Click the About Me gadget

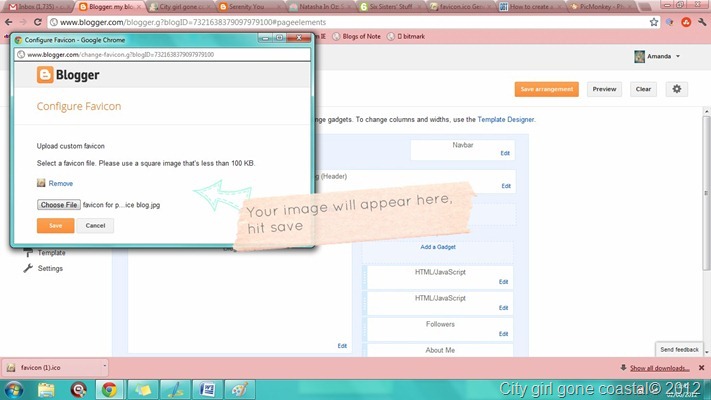pyautogui.click(x=440, y=350)
